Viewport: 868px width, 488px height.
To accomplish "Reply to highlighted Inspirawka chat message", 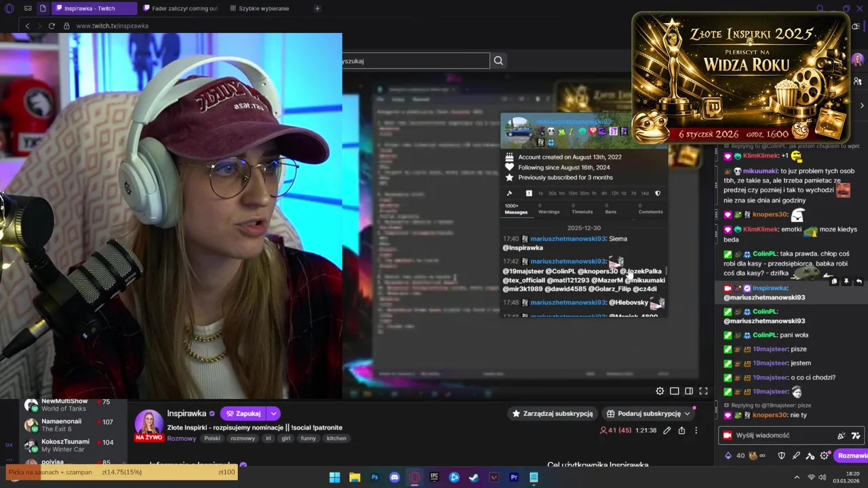I will pyautogui.click(x=859, y=281).
